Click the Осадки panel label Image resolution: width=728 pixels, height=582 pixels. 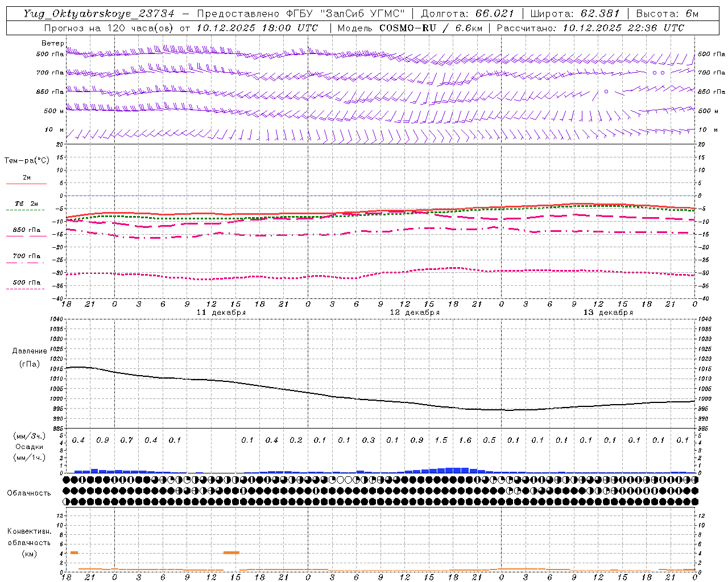tap(30, 447)
